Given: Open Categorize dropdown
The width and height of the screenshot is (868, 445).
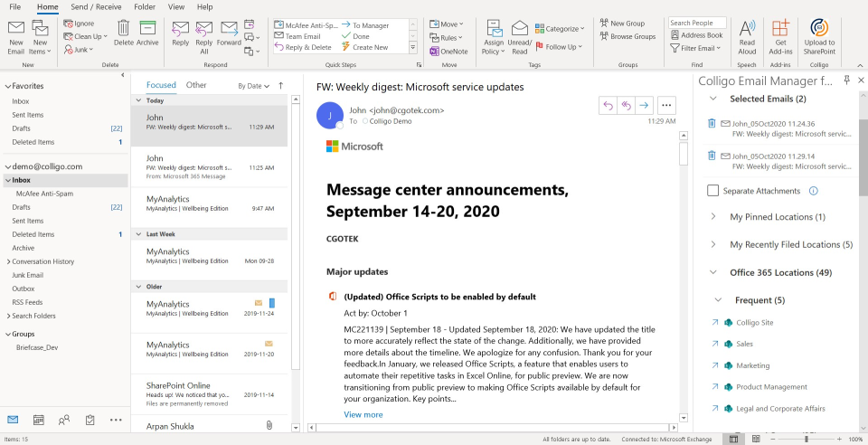Looking at the screenshot, I should click(x=560, y=28).
